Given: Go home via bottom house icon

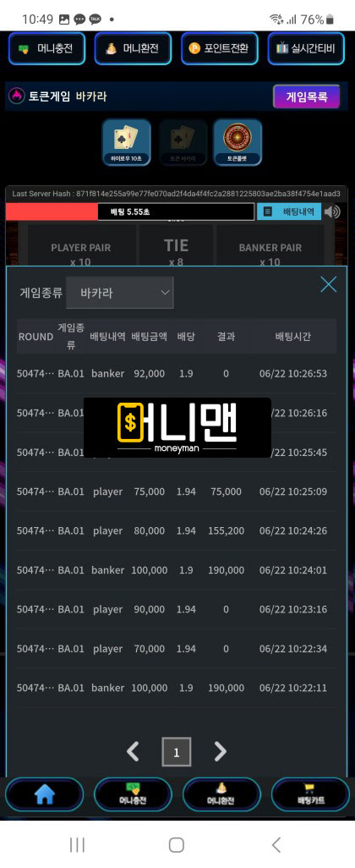Looking at the screenshot, I should tap(45, 795).
